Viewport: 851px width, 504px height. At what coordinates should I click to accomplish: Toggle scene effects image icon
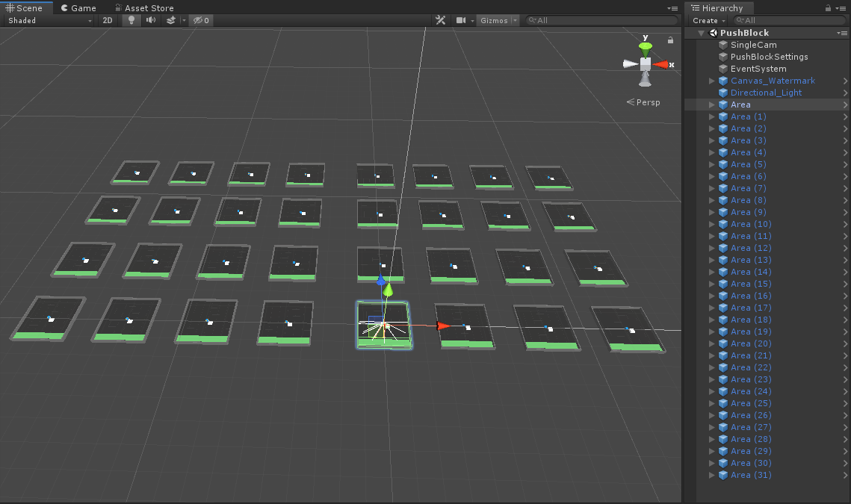coord(170,20)
